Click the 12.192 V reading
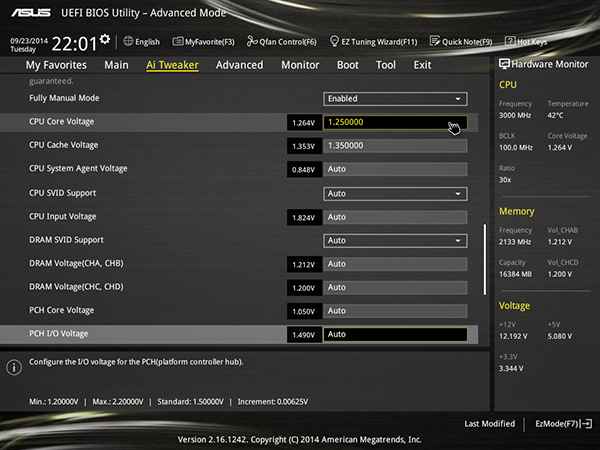This screenshot has width=600, height=450. pos(513,336)
